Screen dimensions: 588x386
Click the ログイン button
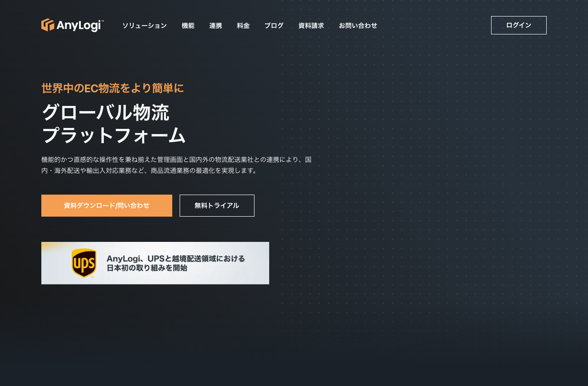point(519,25)
